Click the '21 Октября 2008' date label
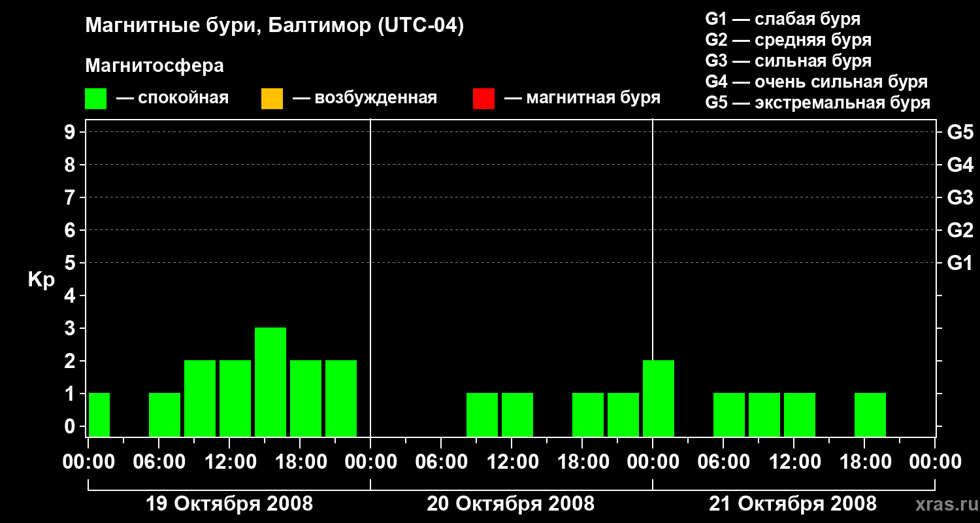The image size is (980, 523). [793, 504]
